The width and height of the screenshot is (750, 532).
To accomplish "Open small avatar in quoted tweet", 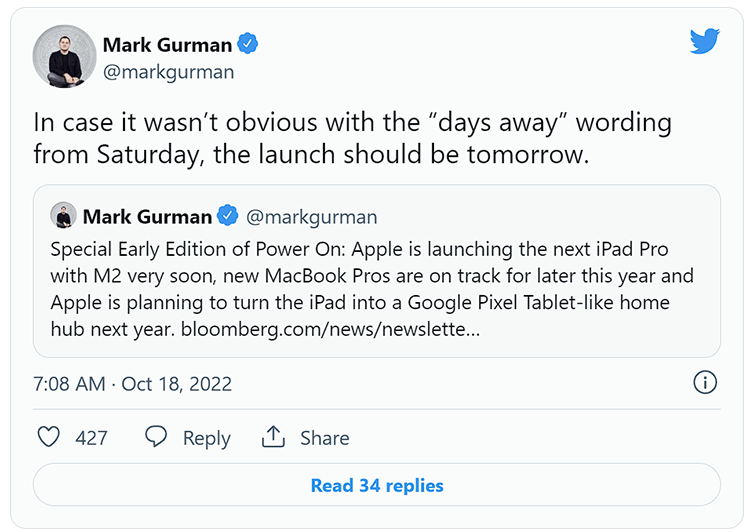I will [x=64, y=215].
